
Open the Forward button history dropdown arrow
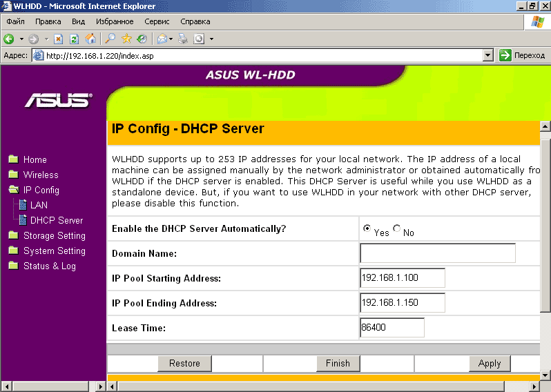[x=46, y=39]
